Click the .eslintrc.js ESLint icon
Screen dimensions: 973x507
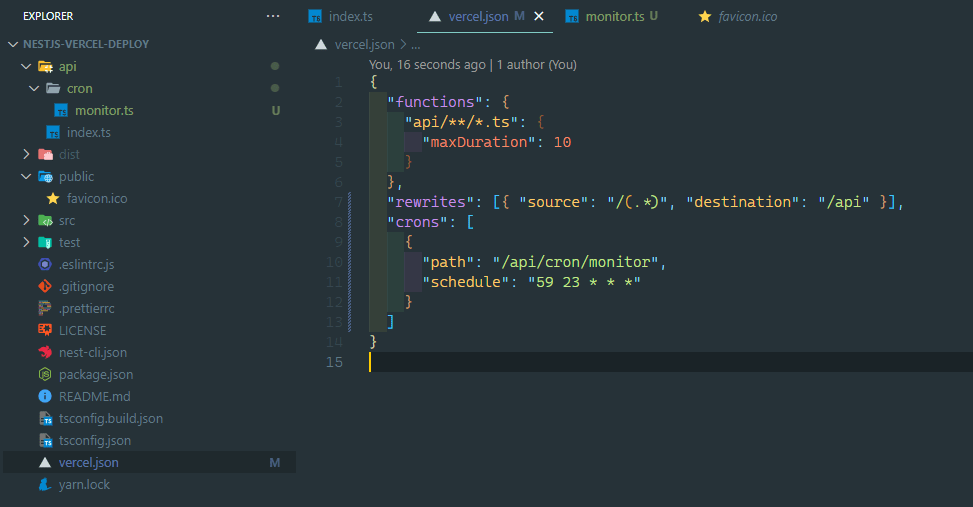pyautogui.click(x=45, y=264)
